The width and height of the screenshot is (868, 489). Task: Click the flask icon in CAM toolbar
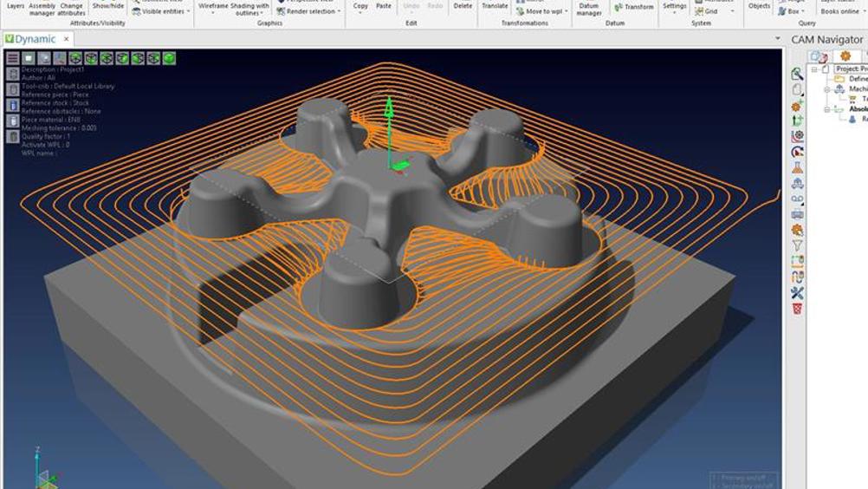click(797, 167)
